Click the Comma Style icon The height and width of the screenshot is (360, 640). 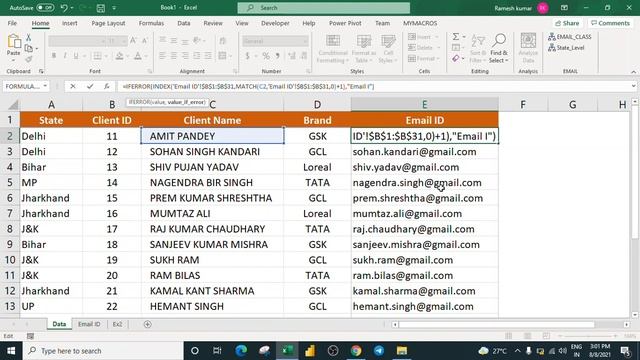[x=278, y=56]
